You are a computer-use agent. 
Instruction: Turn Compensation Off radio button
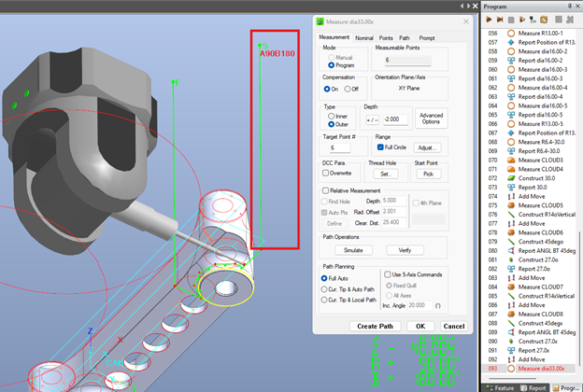[348, 89]
